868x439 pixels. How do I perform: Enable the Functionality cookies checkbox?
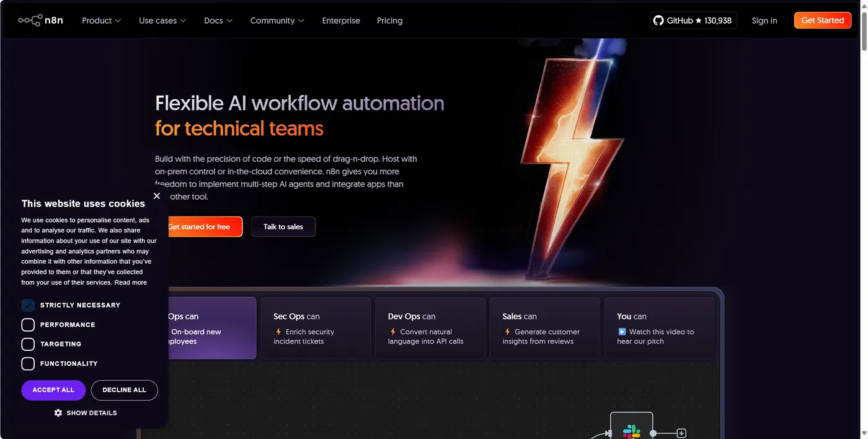28,364
